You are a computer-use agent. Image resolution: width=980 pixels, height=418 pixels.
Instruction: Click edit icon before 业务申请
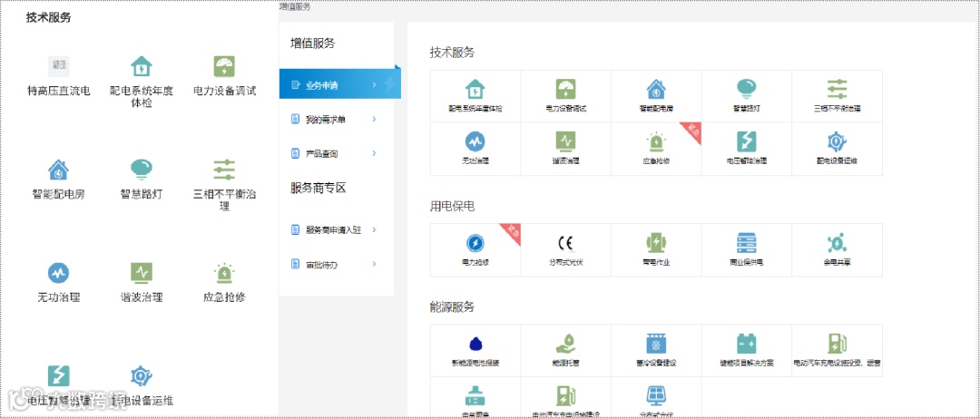coord(296,84)
